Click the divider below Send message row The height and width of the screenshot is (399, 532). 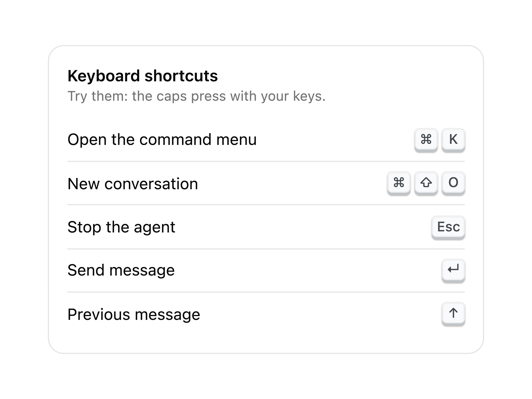point(266,292)
